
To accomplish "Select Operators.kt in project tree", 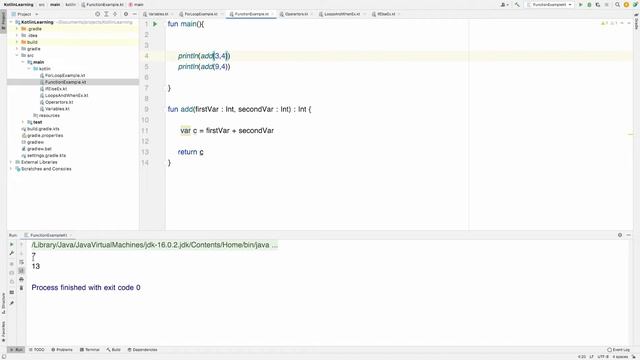I will click(59, 102).
